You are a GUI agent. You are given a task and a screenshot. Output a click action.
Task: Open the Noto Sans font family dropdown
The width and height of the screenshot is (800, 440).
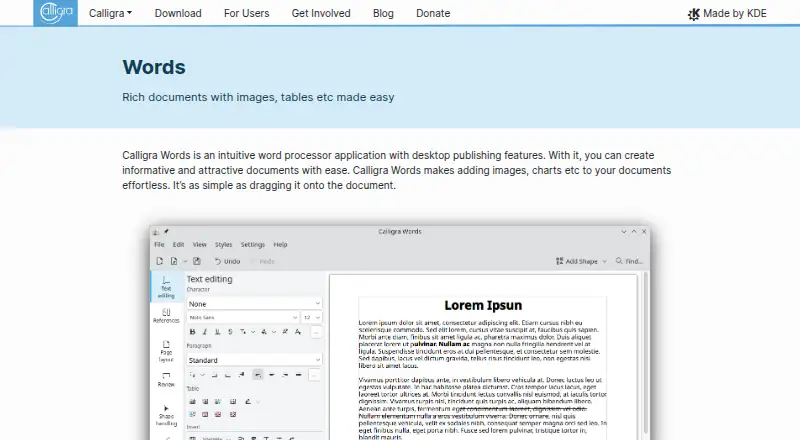(x=243, y=317)
